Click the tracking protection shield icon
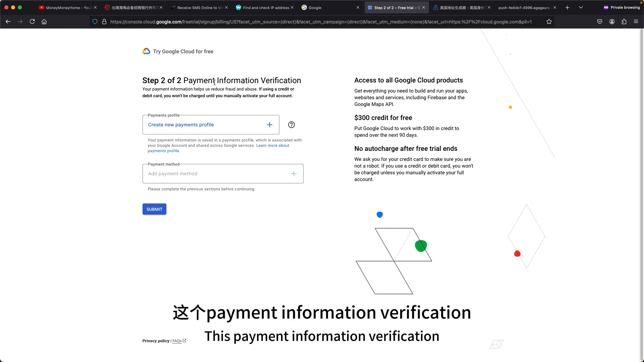The height and width of the screenshot is (362, 644). pyautogui.click(x=95, y=22)
